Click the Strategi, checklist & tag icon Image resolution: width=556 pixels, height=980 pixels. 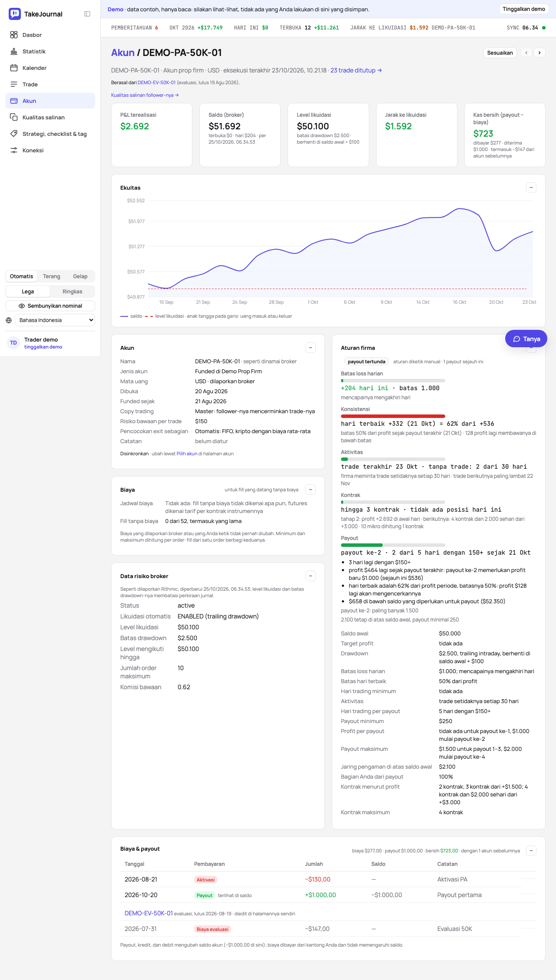[x=14, y=134]
